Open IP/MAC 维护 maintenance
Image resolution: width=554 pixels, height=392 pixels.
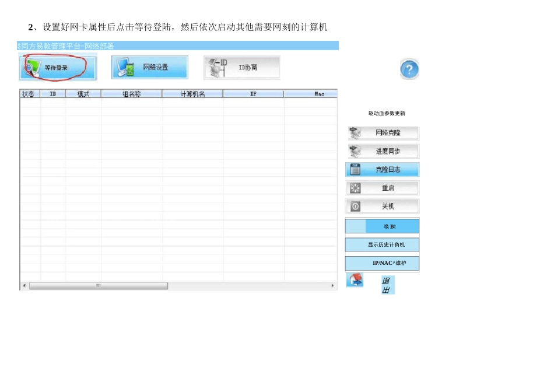383,263
